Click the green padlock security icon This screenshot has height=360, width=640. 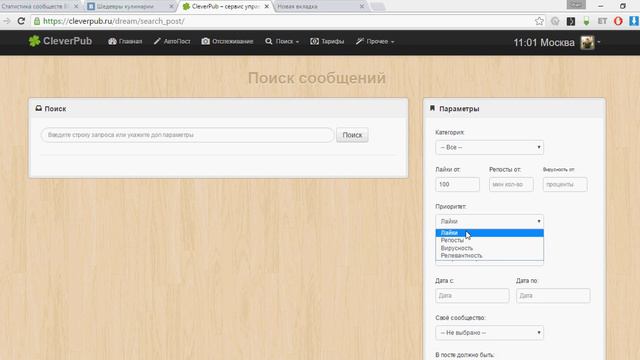tap(37, 21)
